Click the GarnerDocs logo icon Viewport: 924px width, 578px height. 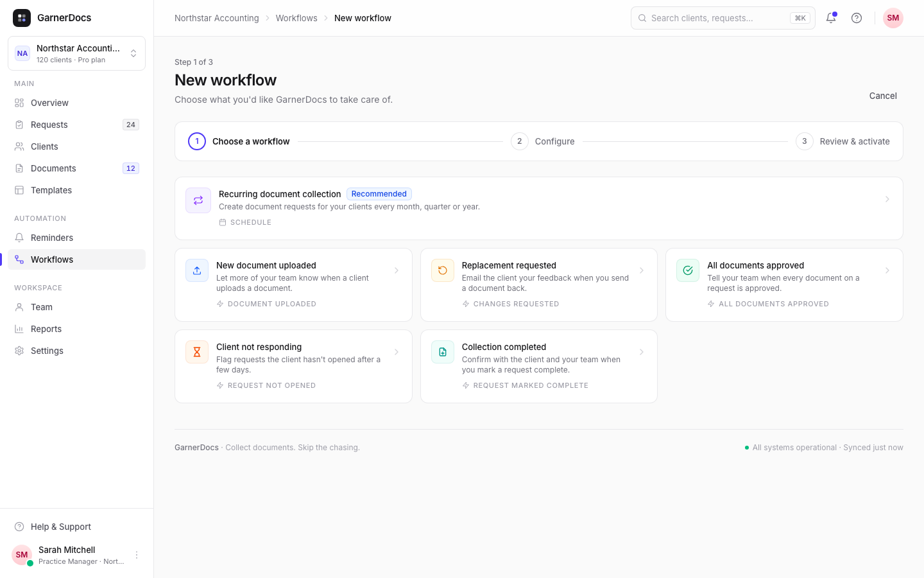pos(22,18)
